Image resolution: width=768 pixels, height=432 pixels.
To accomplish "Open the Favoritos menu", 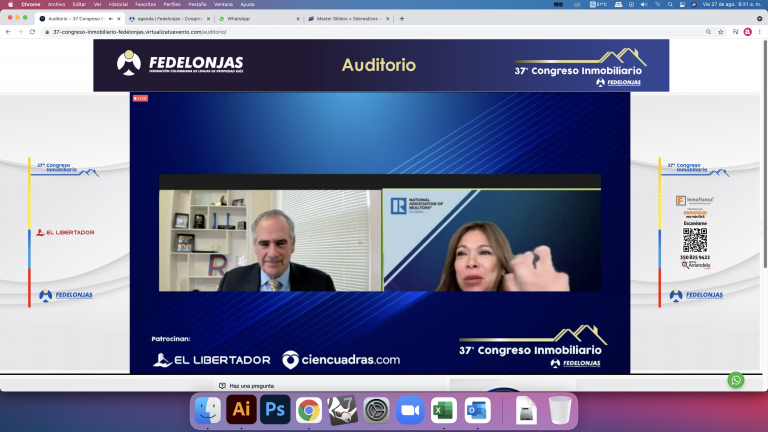I will (145, 4).
